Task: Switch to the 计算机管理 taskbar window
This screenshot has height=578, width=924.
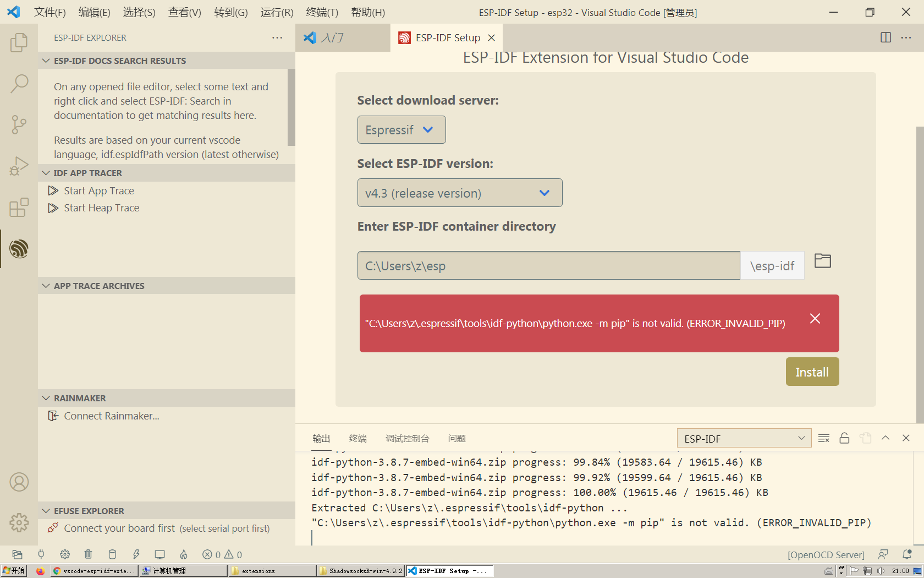Action: point(183,571)
